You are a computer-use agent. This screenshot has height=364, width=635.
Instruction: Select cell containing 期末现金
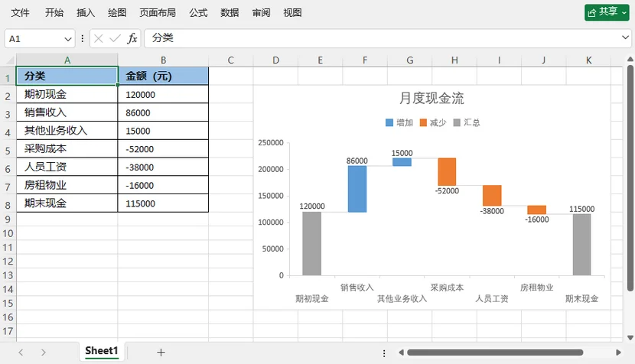pos(67,203)
